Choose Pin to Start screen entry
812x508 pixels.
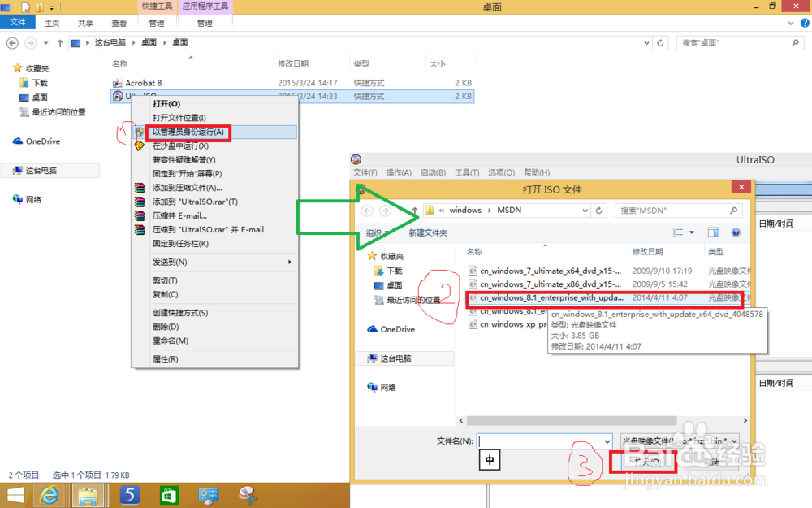coord(187,174)
